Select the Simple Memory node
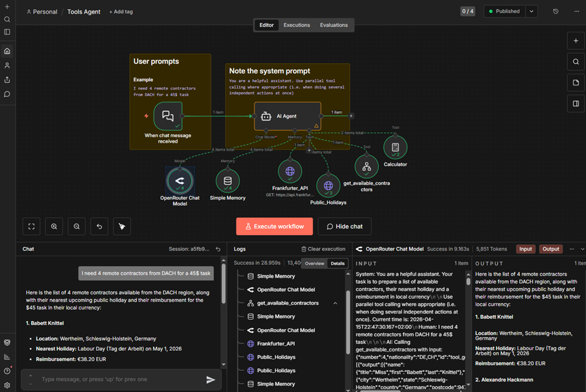The height and width of the screenshot is (392, 586). [227, 181]
